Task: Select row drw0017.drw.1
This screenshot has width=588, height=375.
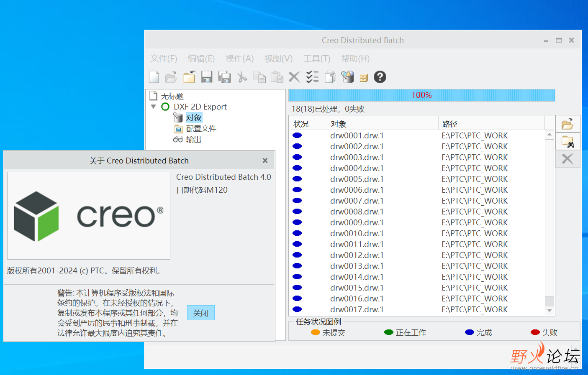Action: (x=417, y=309)
